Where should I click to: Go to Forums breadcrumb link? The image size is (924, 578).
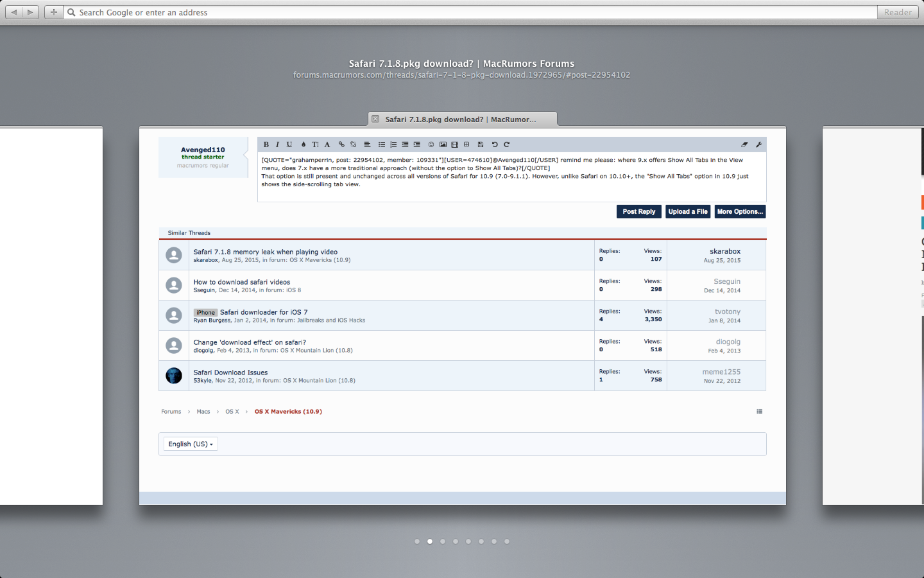[171, 412]
